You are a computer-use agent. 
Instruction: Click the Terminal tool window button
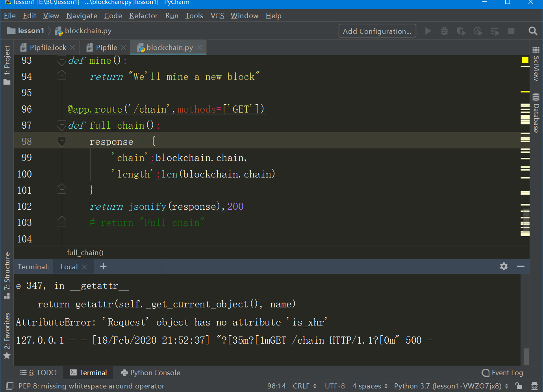(88, 373)
